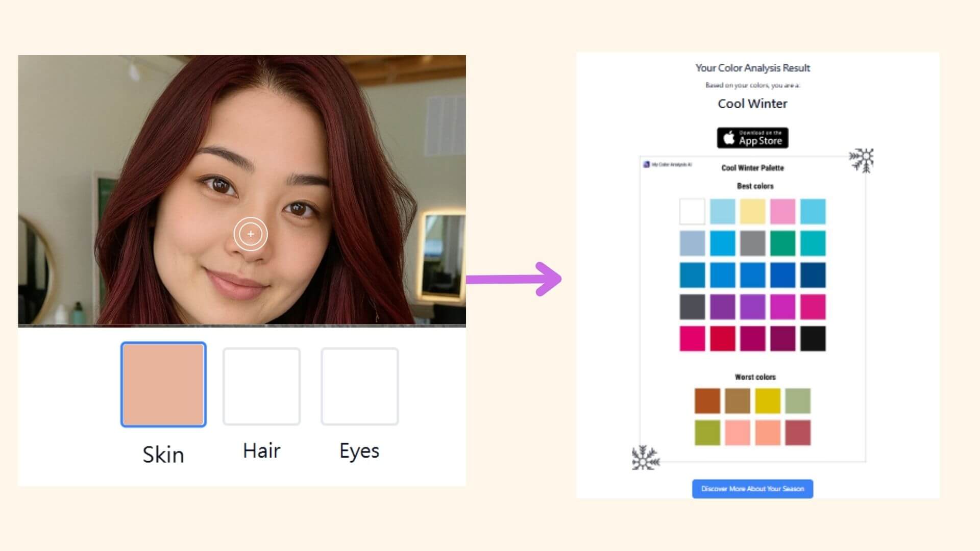Click the Cool Winter result heading
This screenshot has height=551, width=980.
pos(752,104)
